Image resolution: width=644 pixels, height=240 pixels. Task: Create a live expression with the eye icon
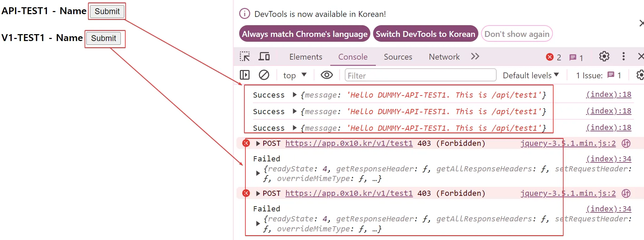click(x=326, y=75)
